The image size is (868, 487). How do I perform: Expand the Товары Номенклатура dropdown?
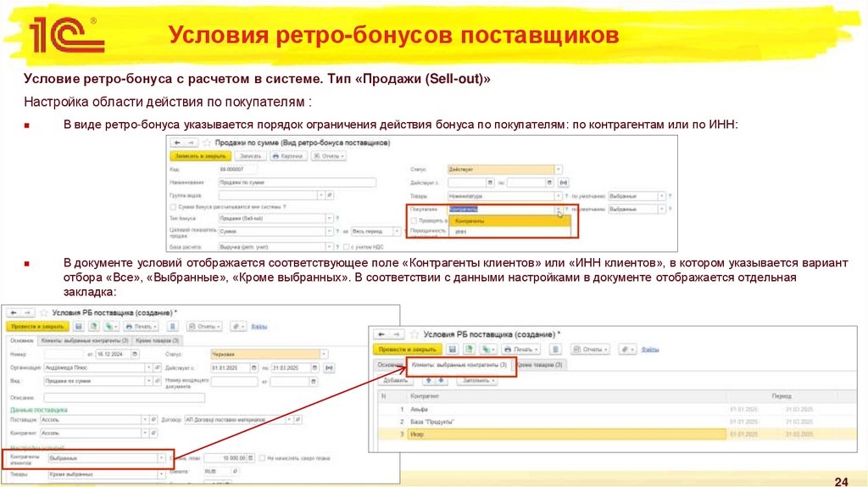pos(558,196)
